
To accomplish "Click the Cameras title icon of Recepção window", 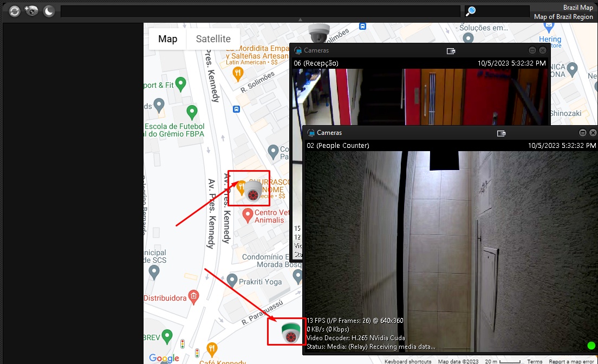I will (298, 50).
